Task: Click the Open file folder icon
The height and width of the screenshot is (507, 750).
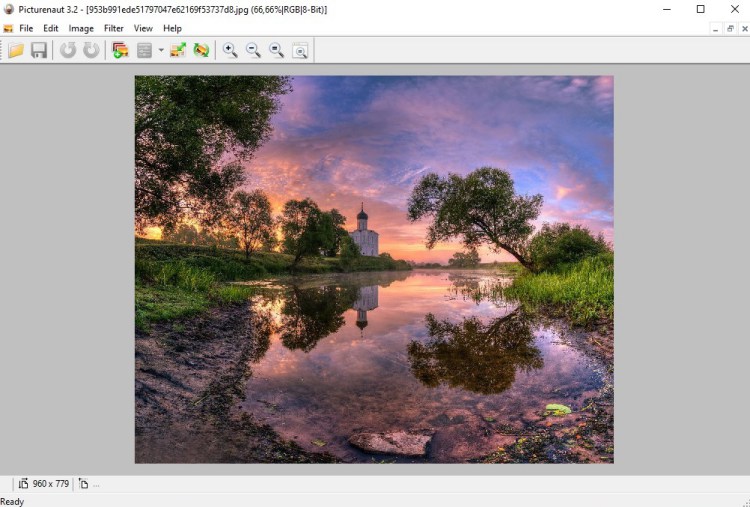Action: (x=16, y=50)
